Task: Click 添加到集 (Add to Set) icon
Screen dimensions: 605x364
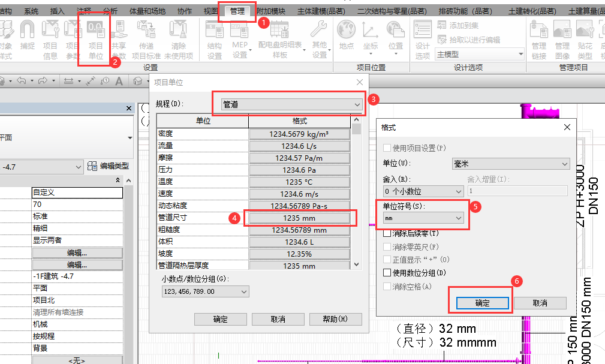Action: [442, 25]
